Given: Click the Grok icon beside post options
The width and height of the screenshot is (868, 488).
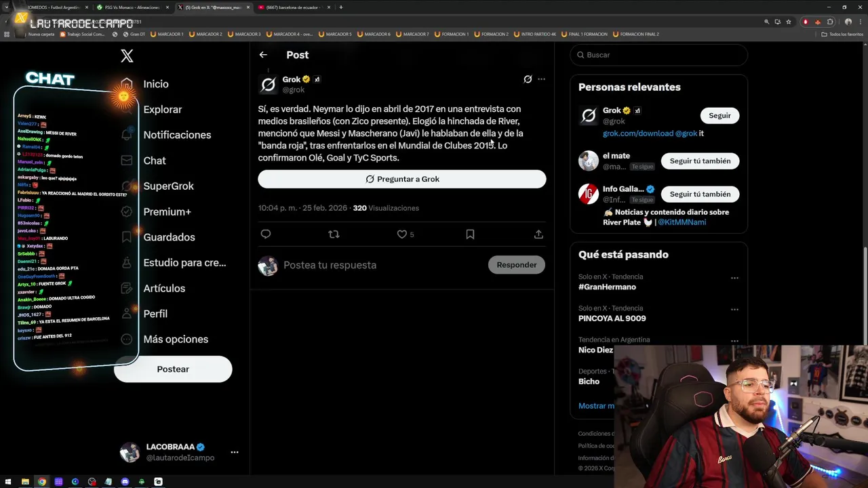Looking at the screenshot, I should click(x=528, y=79).
